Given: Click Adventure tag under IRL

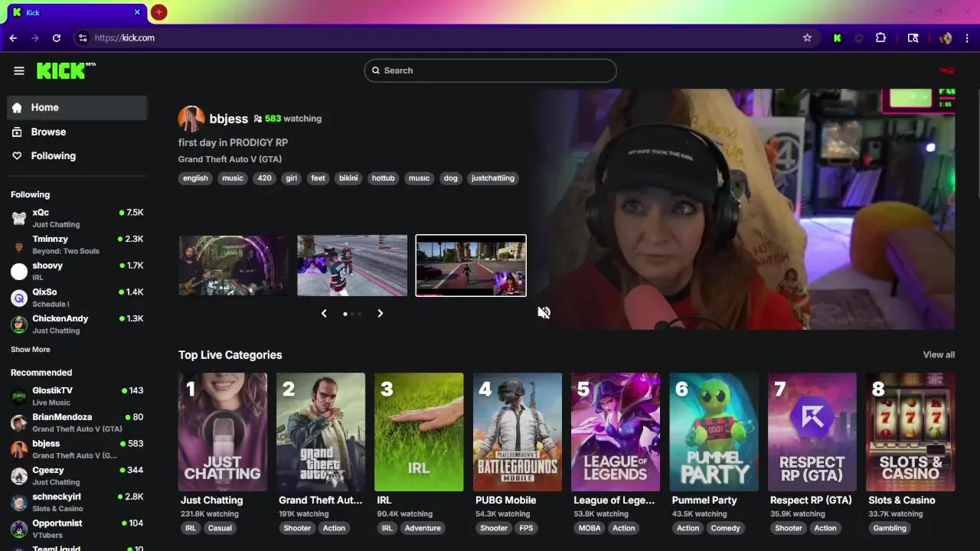Looking at the screenshot, I should pos(423,528).
